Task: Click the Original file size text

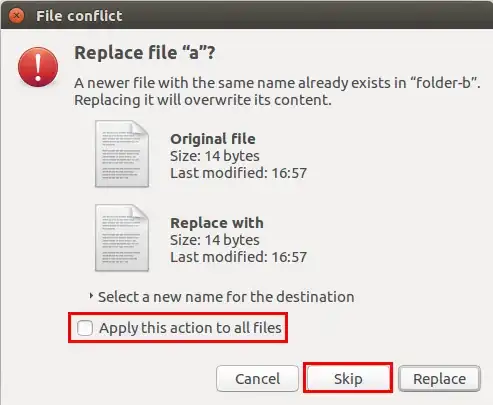Action: (215, 156)
